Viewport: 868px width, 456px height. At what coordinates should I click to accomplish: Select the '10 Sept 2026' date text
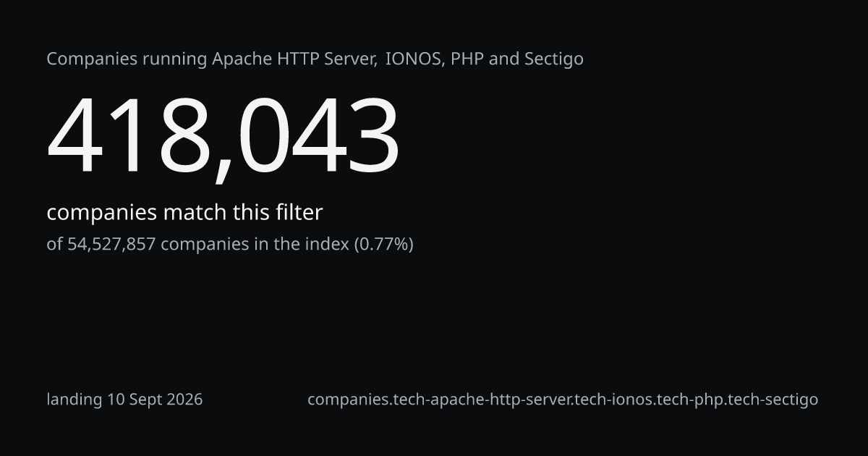point(155,400)
